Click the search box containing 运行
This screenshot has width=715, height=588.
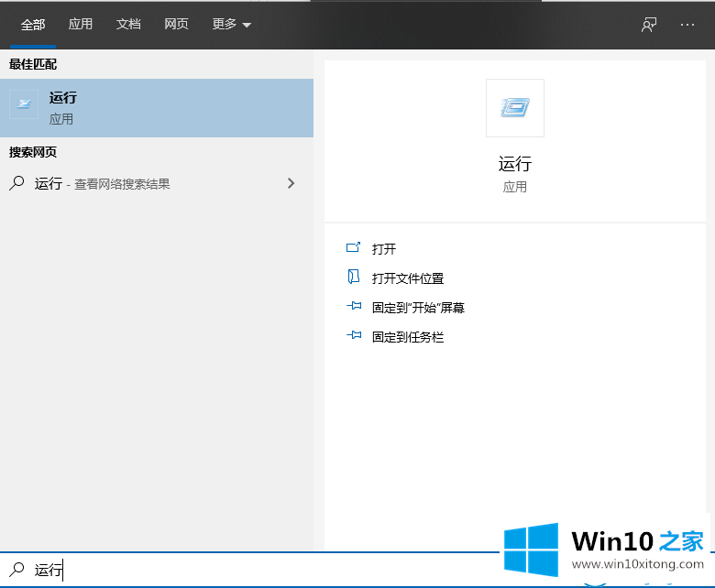point(250,570)
